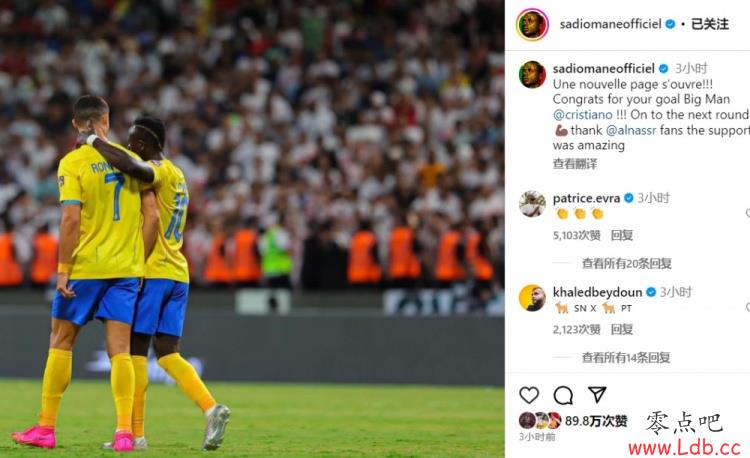This screenshot has height=458, width=750.
Task: Reply to patrice.evra's comment via 回复
Action: click(622, 235)
